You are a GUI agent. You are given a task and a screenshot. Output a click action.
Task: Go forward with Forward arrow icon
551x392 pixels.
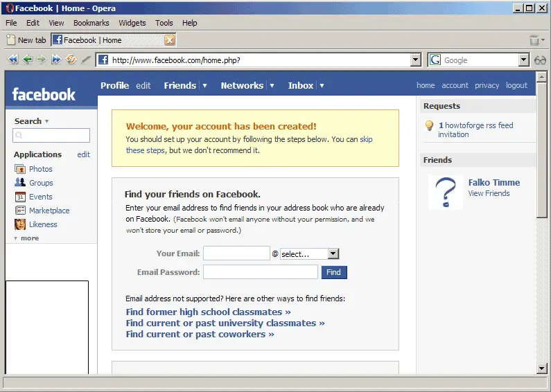point(42,60)
